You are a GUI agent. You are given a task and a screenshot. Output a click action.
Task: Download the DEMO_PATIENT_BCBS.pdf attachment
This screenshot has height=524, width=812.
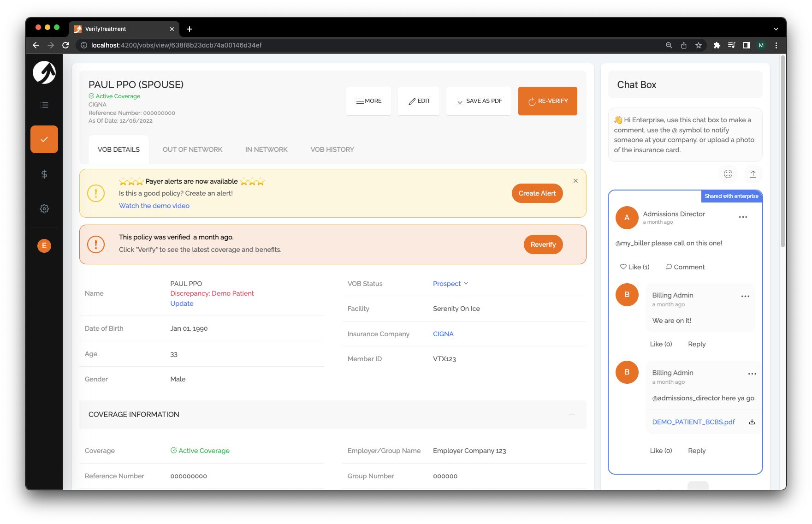coord(752,422)
